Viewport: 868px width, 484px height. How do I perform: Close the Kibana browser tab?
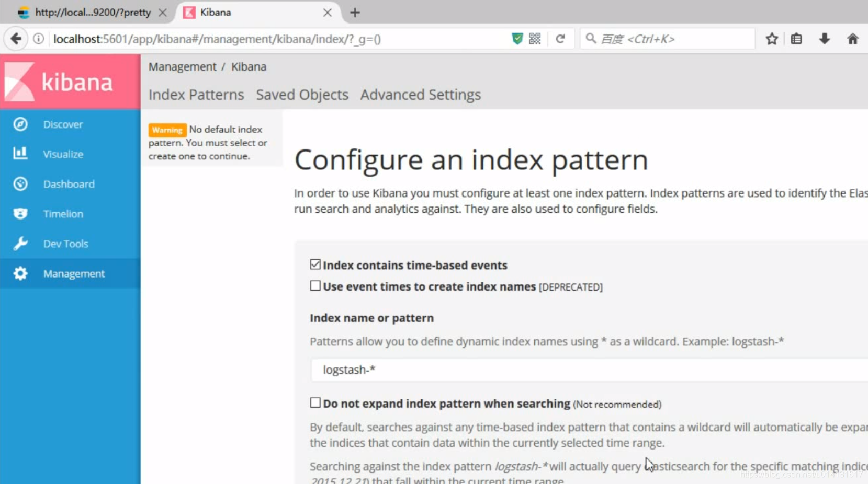click(x=328, y=13)
